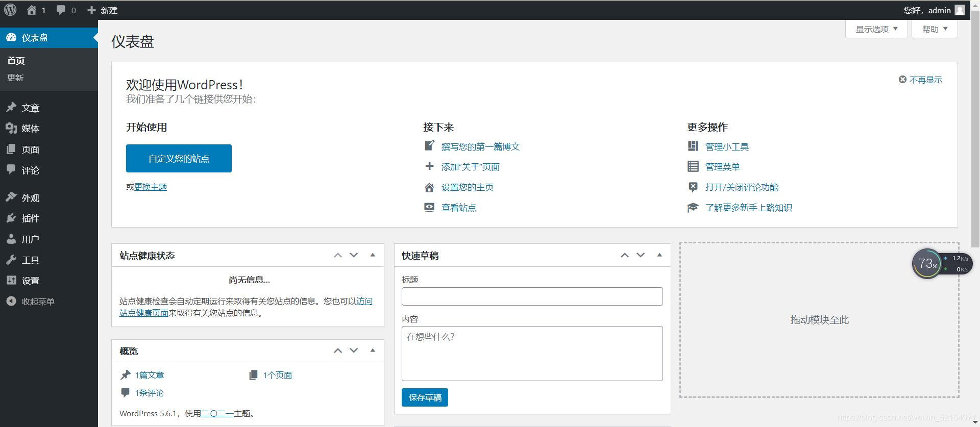Open 1条评论 link in 概览
The height and width of the screenshot is (427, 980).
point(150,393)
